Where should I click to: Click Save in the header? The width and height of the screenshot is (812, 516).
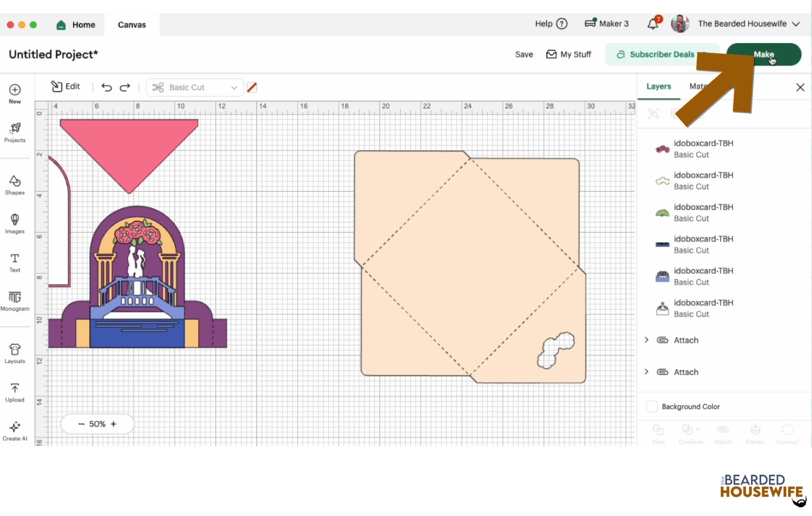tap(524, 54)
